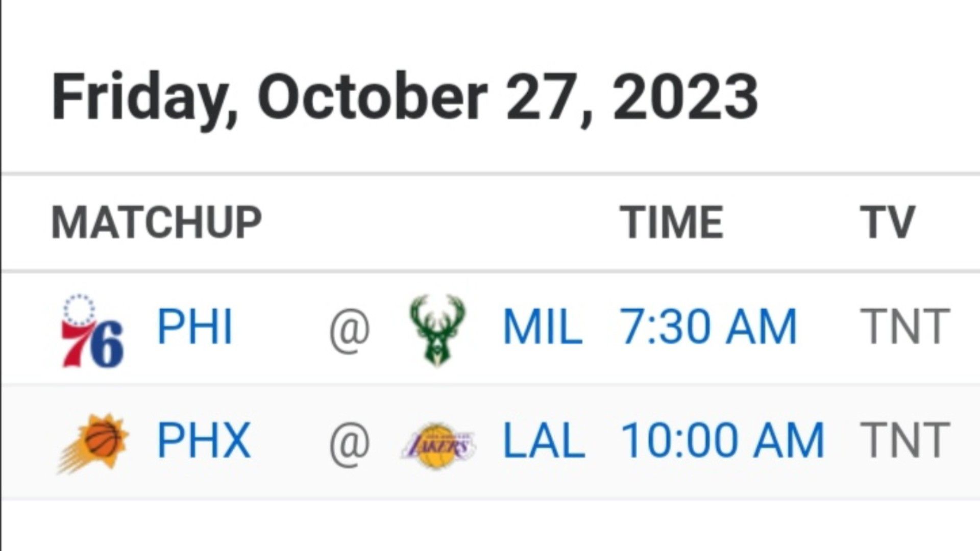The width and height of the screenshot is (980, 551).
Task: Open the PHX team link
Action: point(204,440)
